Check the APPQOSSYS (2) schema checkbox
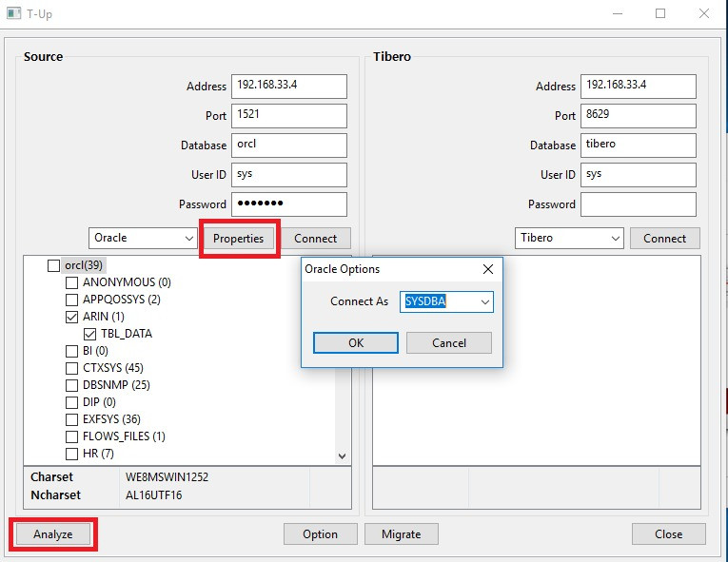This screenshot has height=562, width=728. click(71, 300)
